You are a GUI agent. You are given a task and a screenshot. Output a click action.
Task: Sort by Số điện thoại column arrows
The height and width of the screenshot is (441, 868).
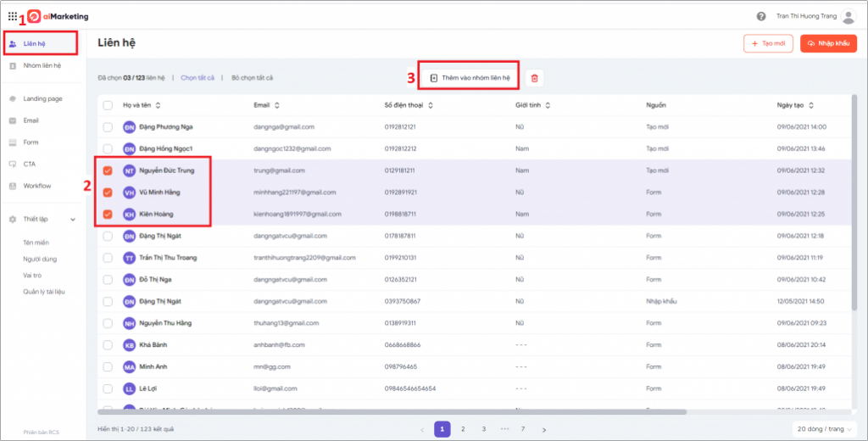[430, 105]
